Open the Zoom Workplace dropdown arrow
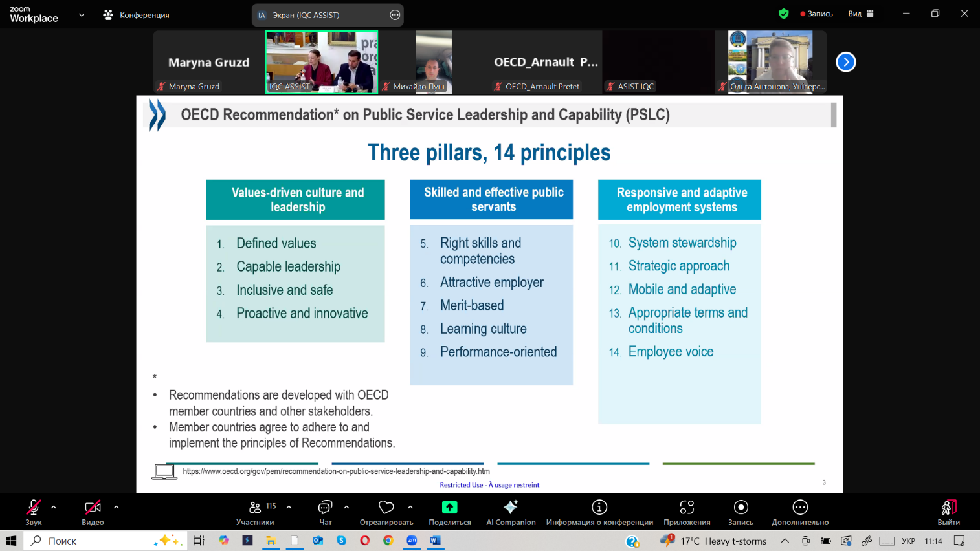Screen dimensions: 980x551 pos(82,15)
